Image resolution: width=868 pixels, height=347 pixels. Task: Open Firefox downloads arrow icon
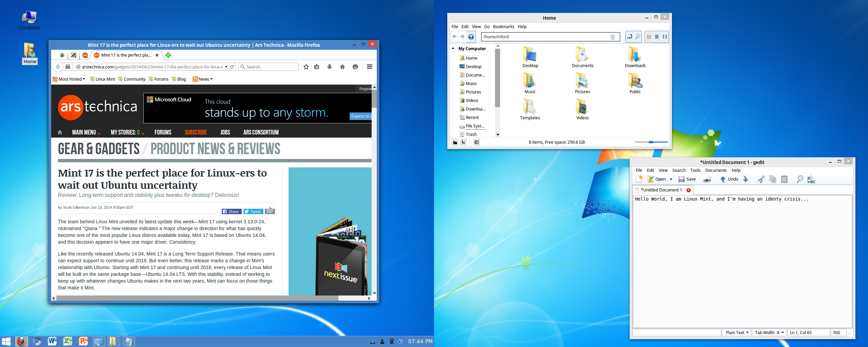pyautogui.click(x=329, y=67)
